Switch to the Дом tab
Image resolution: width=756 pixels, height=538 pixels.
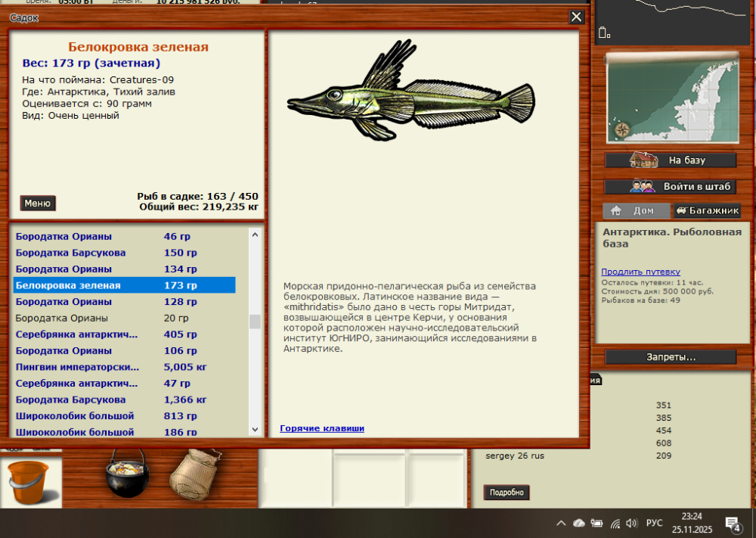coord(636,211)
